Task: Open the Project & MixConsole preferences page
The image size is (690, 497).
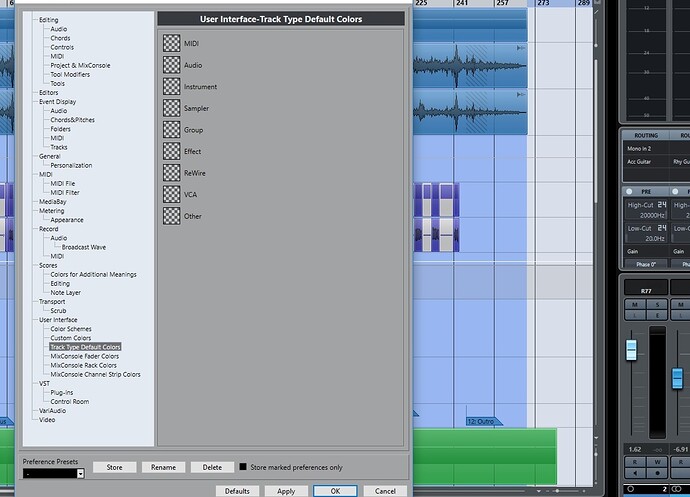Action: click(x=80, y=65)
